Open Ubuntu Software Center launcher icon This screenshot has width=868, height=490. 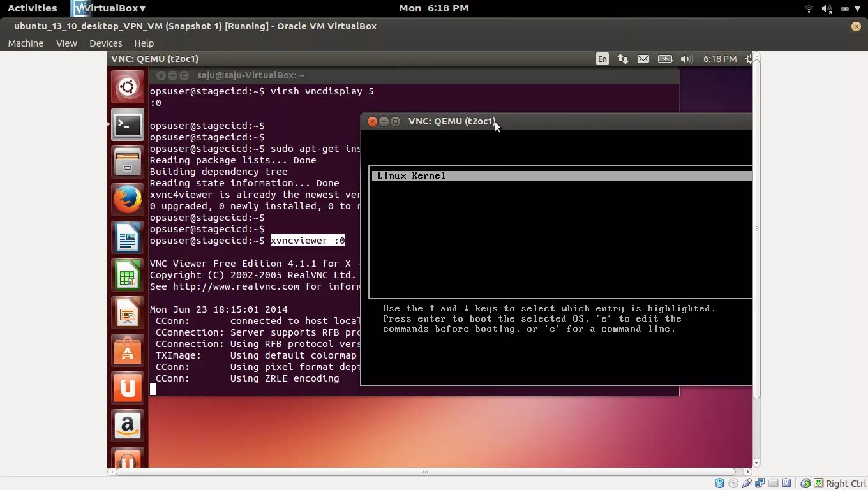tap(128, 350)
